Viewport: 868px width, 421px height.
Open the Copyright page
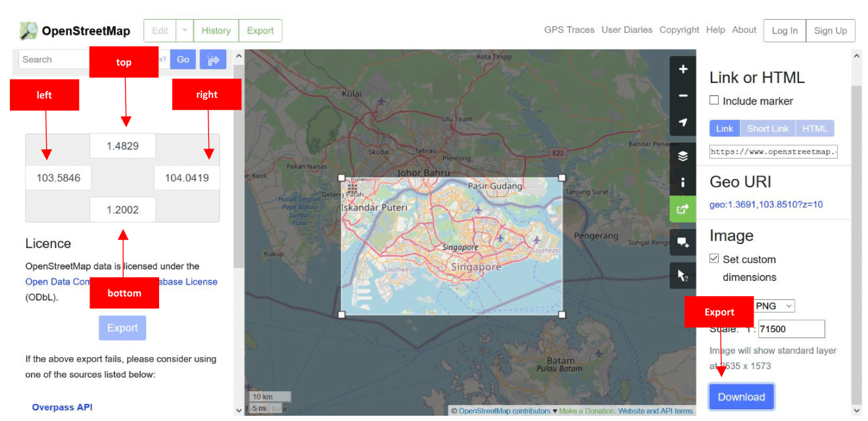point(679,30)
